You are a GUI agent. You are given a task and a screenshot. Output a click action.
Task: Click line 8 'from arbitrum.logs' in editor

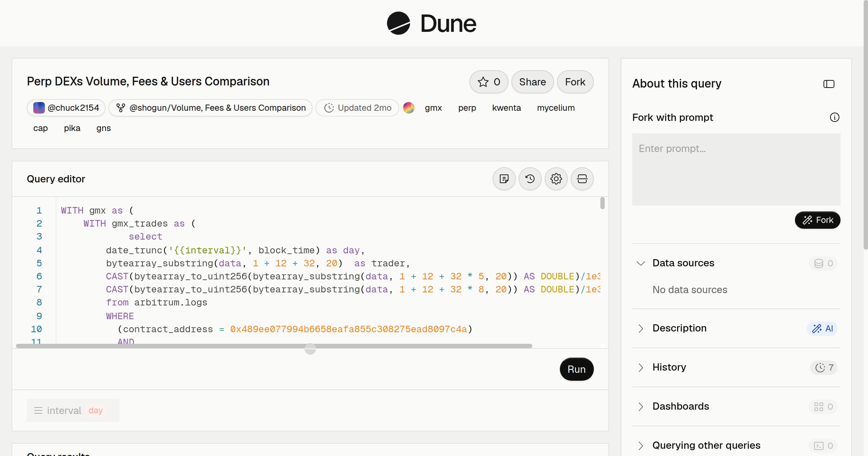(x=156, y=303)
